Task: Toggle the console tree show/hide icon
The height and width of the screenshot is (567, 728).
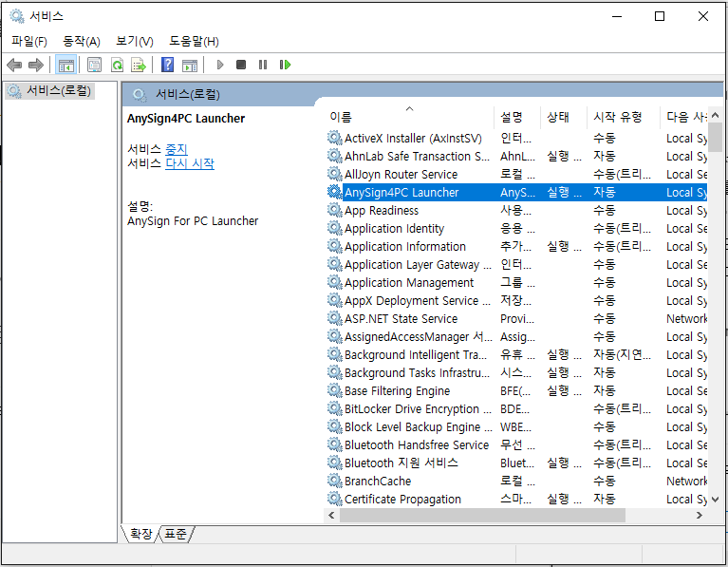Action: pyautogui.click(x=65, y=66)
